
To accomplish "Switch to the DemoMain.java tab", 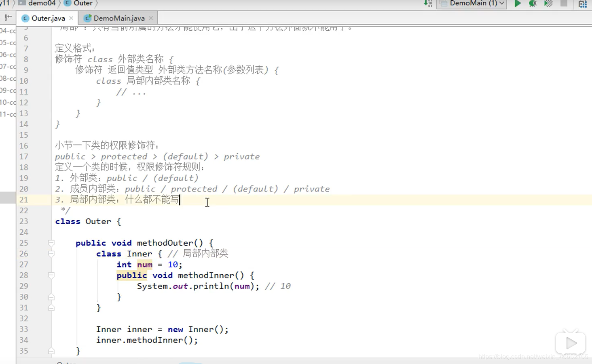I will (x=119, y=18).
